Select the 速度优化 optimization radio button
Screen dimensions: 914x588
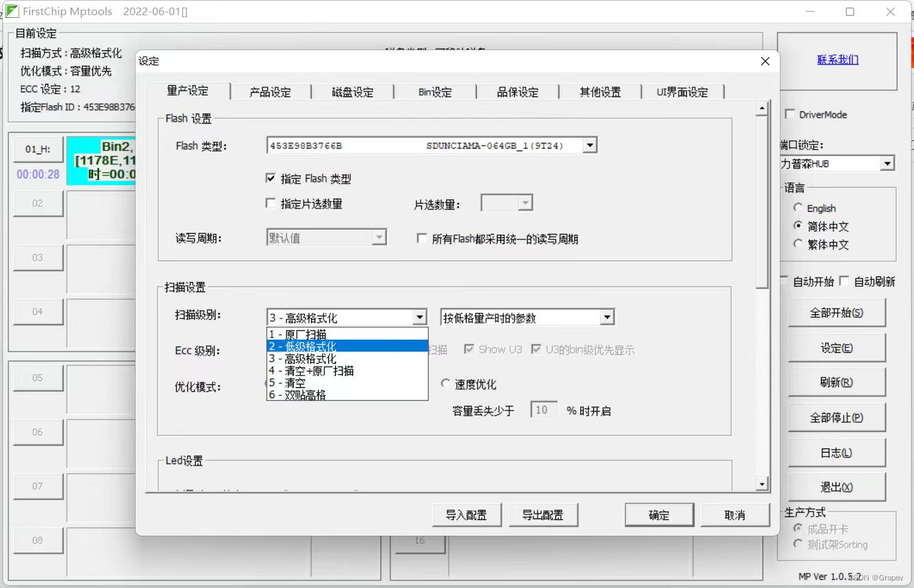pos(447,384)
